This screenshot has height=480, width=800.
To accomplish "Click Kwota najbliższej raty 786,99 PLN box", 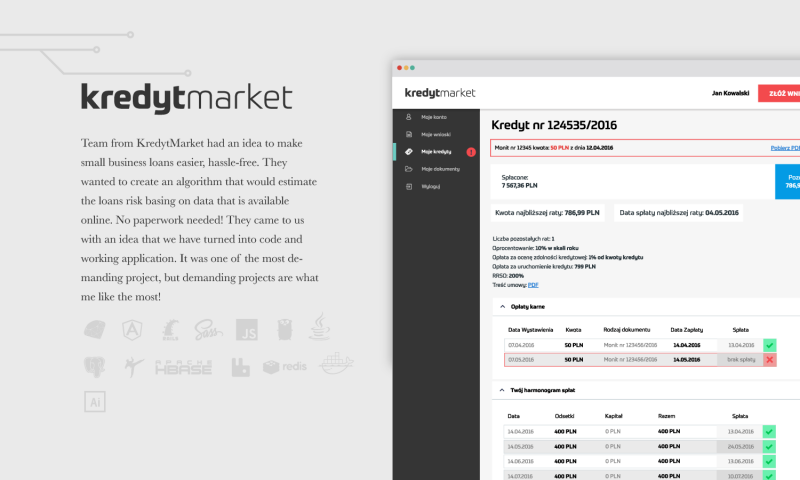I will pyautogui.click(x=547, y=213).
